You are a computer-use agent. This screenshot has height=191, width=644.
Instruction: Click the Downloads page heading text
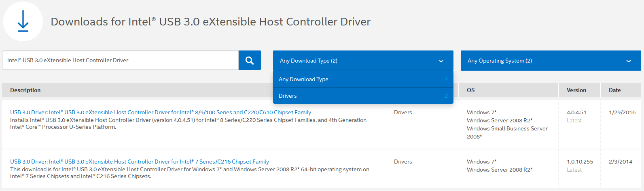[x=210, y=21]
